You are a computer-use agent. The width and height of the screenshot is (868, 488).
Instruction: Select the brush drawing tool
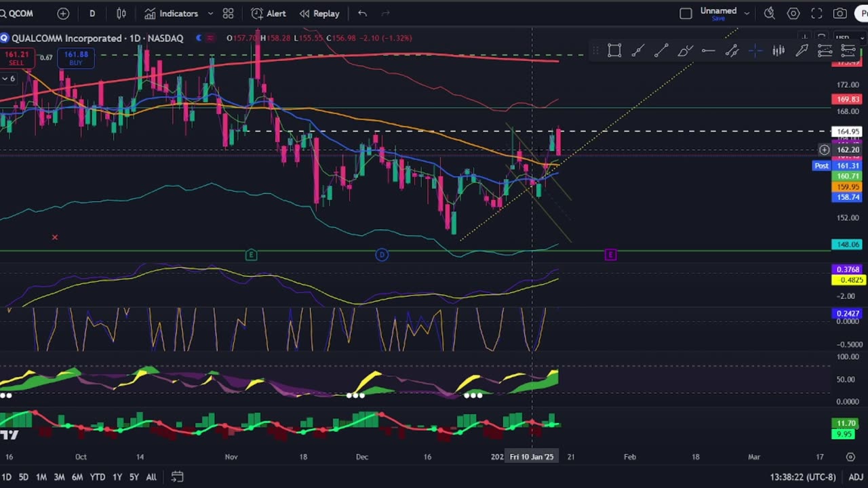pos(685,50)
